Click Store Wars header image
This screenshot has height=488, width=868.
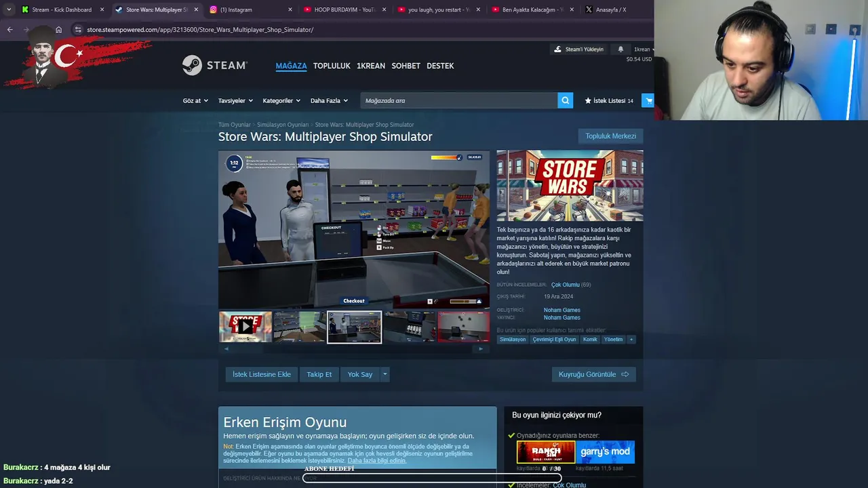click(x=570, y=185)
